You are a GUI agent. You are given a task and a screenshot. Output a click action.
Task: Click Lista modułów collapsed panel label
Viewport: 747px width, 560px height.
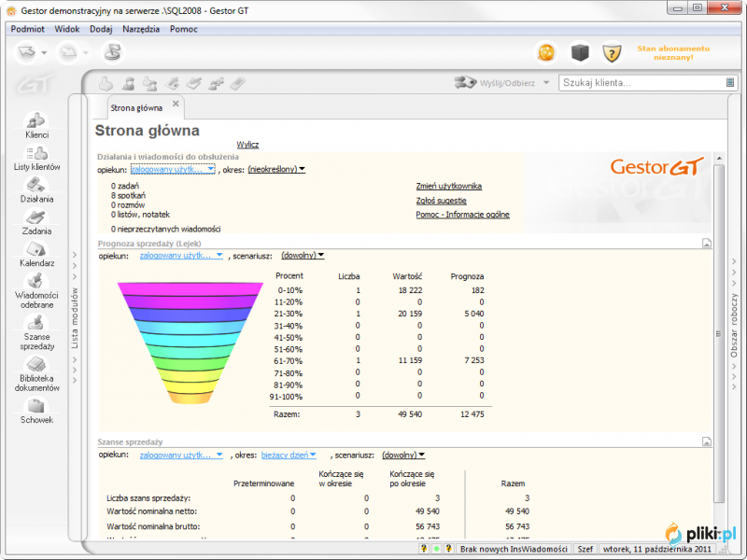75,317
